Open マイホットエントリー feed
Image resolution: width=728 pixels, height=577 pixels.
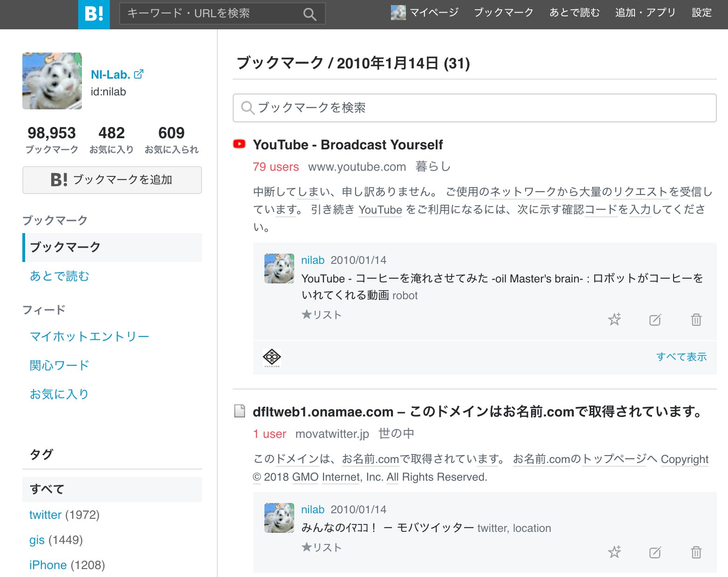click(89, 336)
